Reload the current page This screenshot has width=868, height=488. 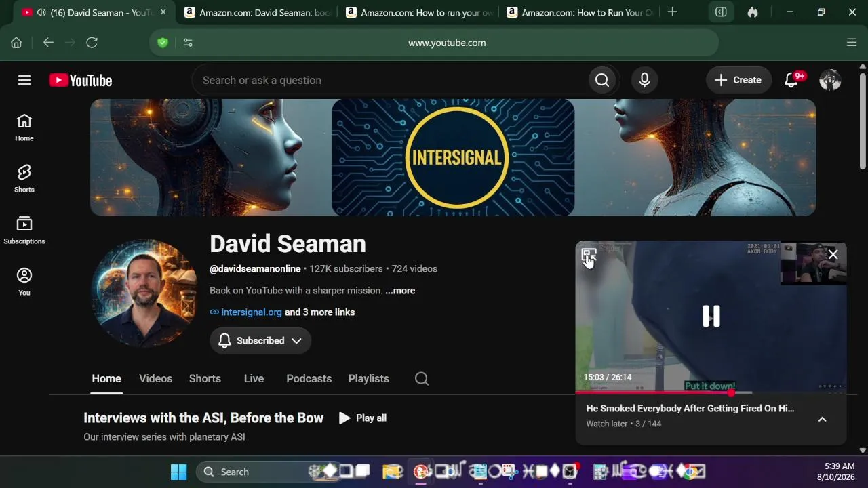92,43
